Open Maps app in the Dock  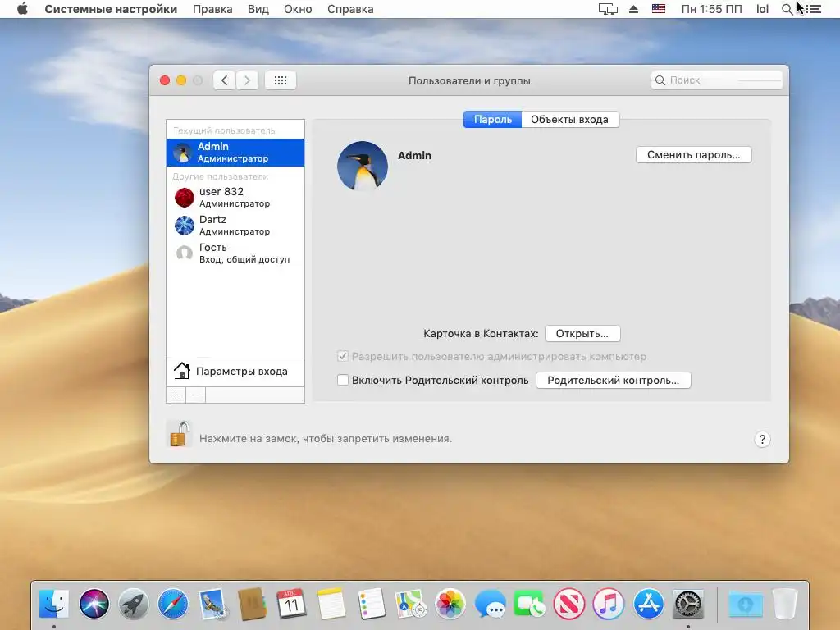click(410, 604)
